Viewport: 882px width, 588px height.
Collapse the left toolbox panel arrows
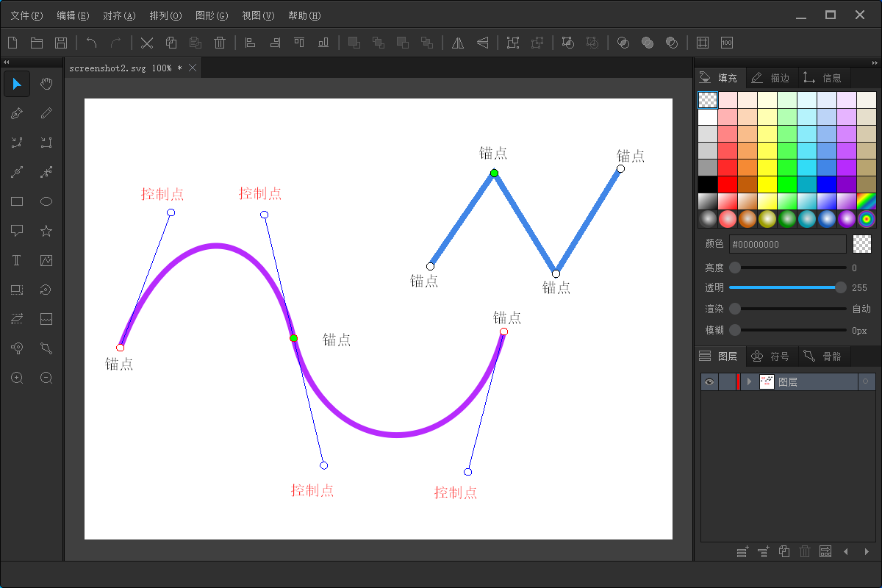[x=6, y=62]
